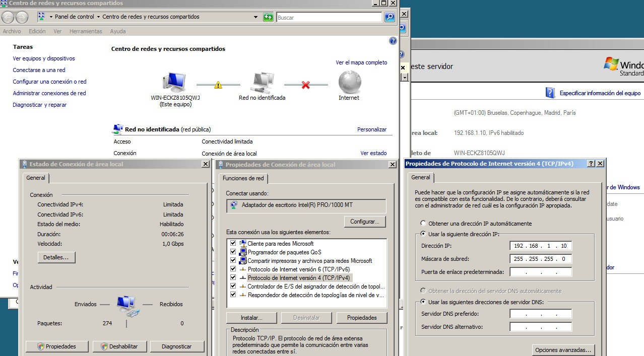
Task: Toggle Programador de paquetes QoS checkbox
Action: pos(233,252)
